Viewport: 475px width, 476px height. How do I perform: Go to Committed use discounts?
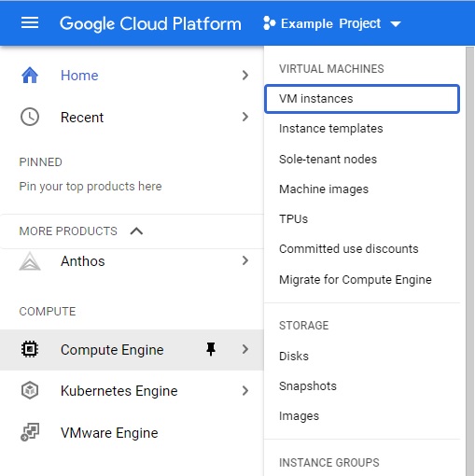349,249
